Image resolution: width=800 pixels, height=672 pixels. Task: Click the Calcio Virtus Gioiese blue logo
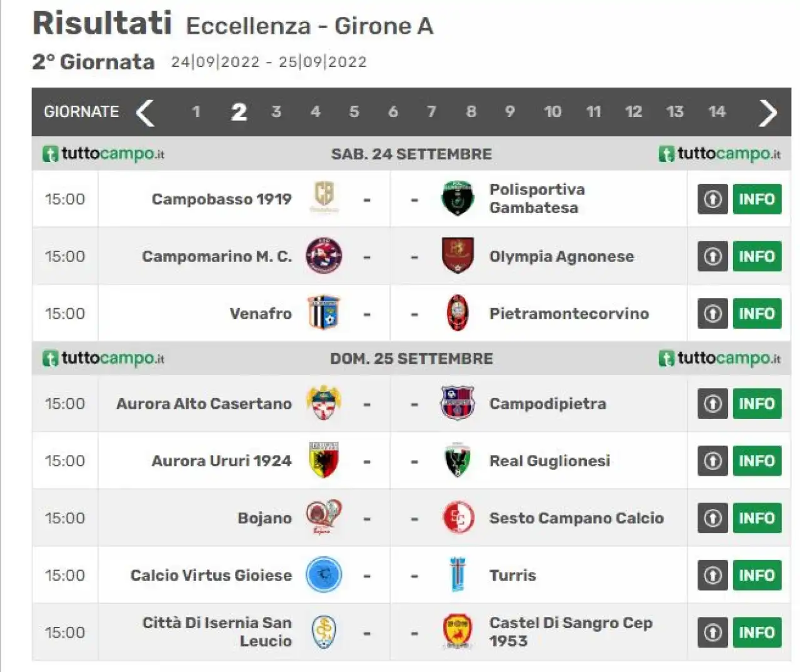click(324, 575)
